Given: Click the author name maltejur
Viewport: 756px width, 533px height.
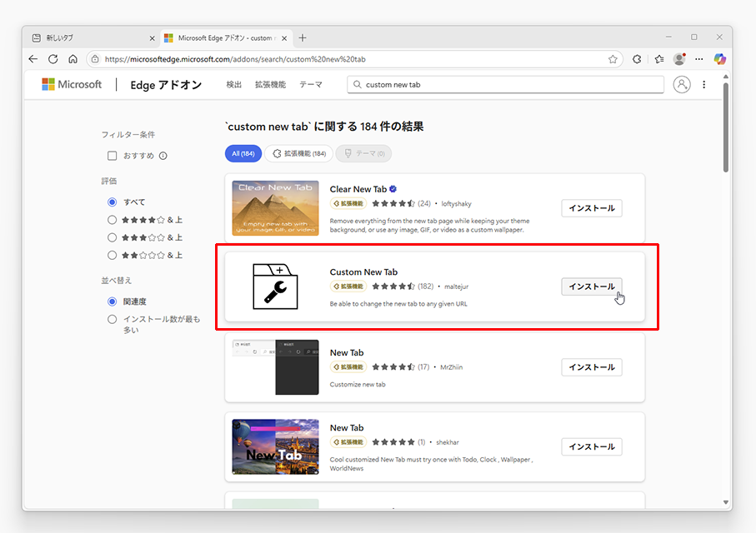Looking at the screenshot, I should [456, 286].
